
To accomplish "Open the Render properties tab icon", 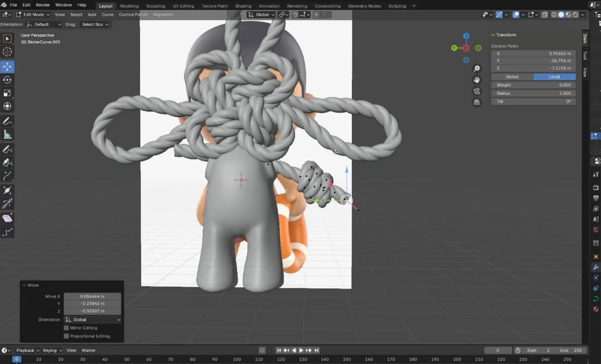I will [596, 188].
